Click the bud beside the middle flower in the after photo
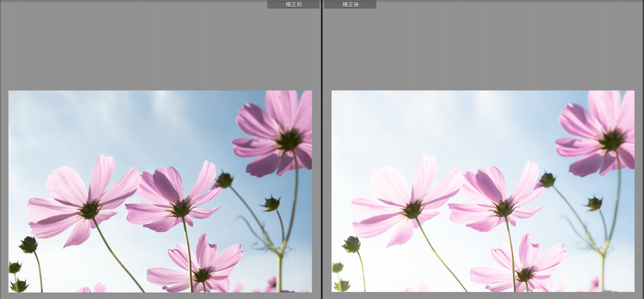This screenshot has height=299, width=644. [547, 180]
